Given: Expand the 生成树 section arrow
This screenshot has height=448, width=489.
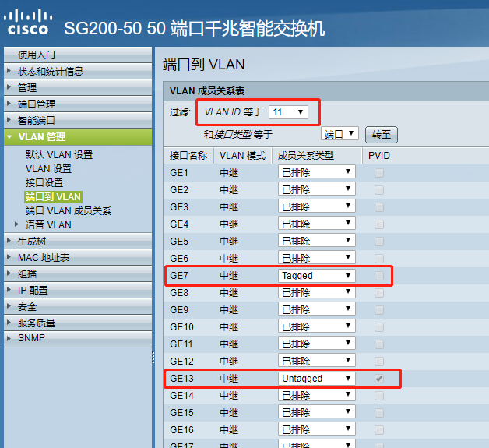Looking at the screenshot, I should point(9,241).
